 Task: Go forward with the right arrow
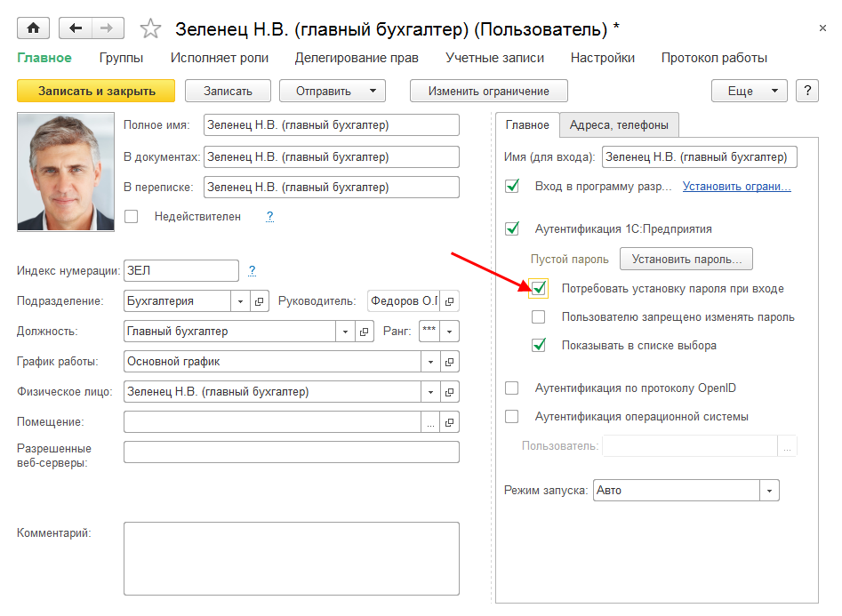(107, 28)
